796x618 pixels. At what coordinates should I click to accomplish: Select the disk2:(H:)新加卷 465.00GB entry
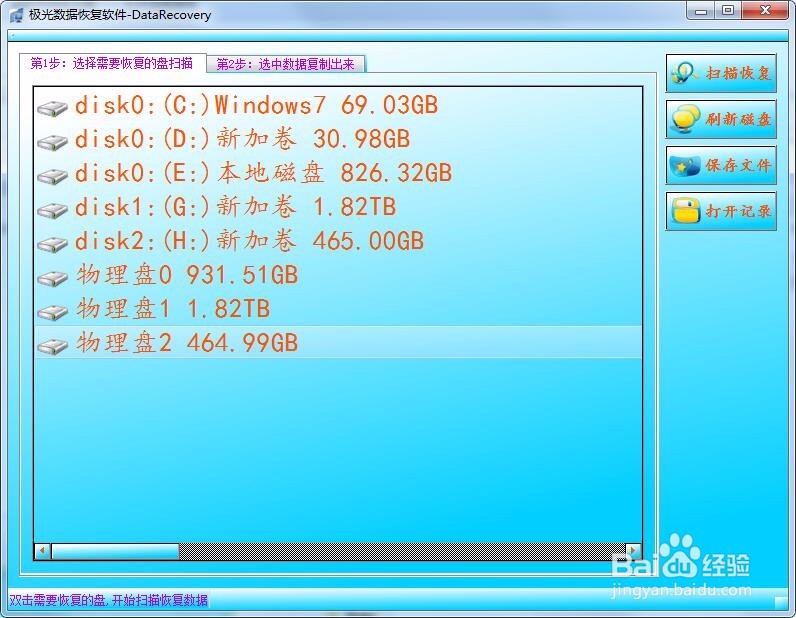tap(338, 241)
